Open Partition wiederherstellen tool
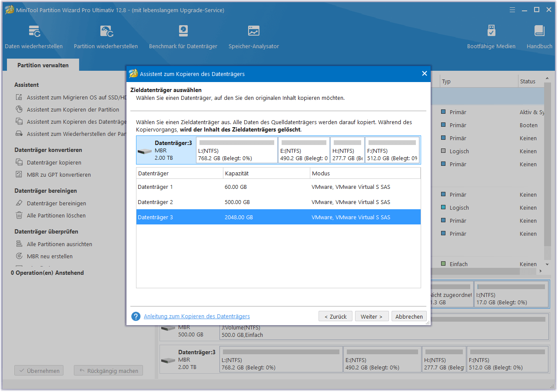Screen dimensions: 558x392 tap(106, 37)
